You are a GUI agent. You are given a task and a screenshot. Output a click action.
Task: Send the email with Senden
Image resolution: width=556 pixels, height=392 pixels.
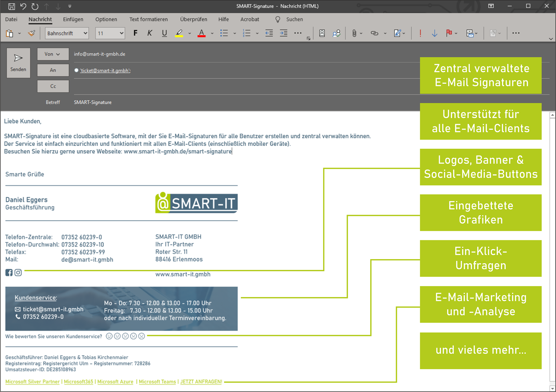18,63
